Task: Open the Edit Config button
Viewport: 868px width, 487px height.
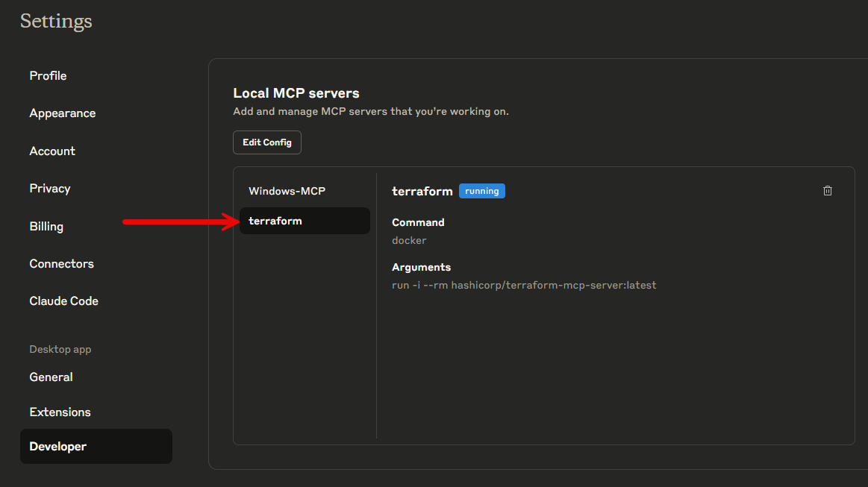Action: coord(267,142)
